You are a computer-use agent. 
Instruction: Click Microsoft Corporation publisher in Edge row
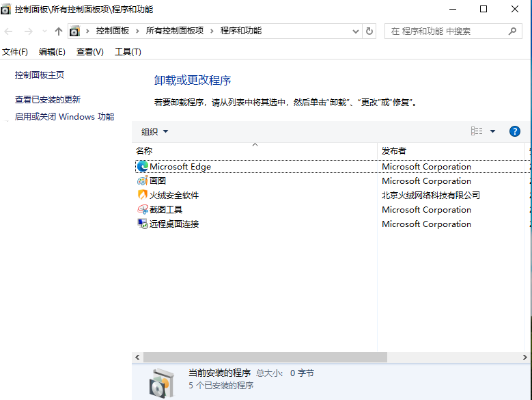click(426, 167)
